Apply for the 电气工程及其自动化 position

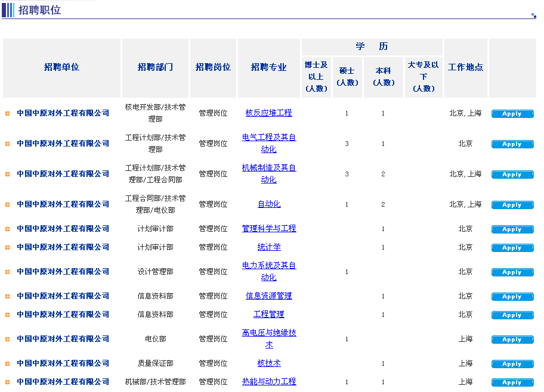pos(512,144)
